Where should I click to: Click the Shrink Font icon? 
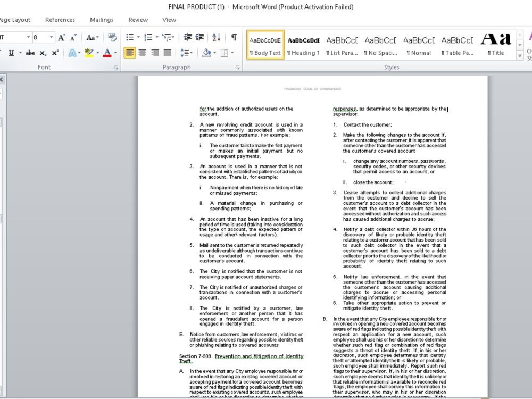tap(73, 37)
